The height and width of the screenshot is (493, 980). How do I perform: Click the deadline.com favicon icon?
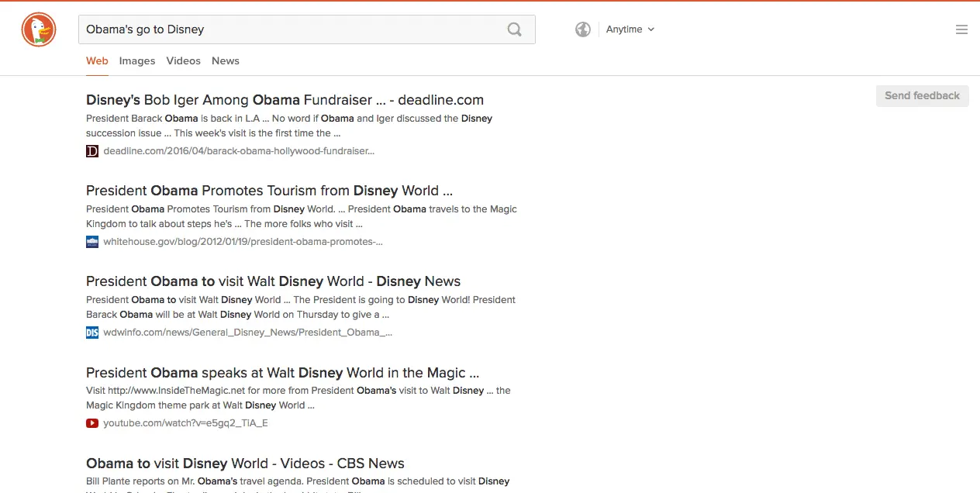pos(92,151)
